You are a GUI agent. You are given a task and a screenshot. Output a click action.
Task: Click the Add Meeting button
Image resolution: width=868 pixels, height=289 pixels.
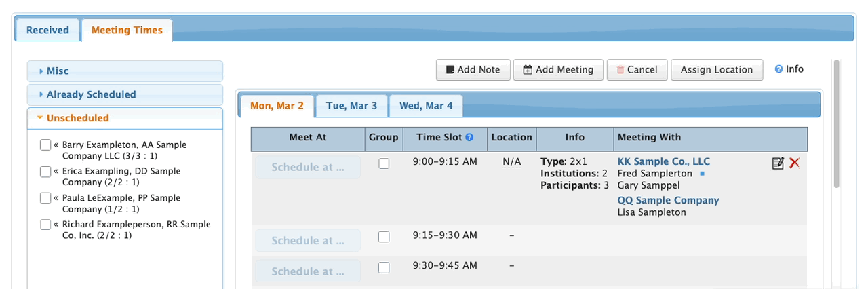(558, 70)
